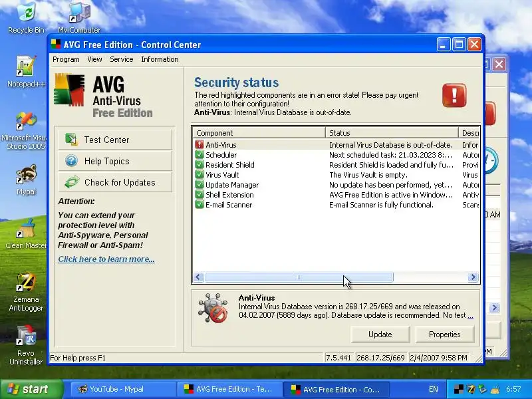532x399 pixels.
Task: Sort list by Status column header
Action: coord(392,132)
